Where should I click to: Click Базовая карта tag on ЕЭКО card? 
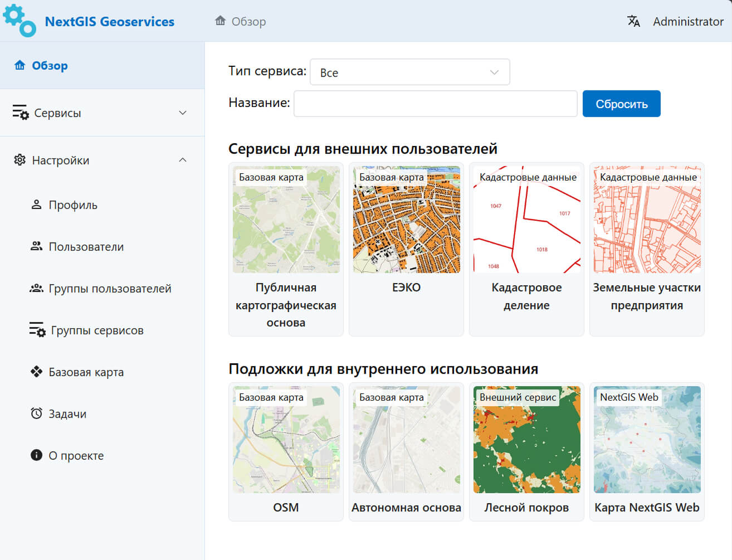[392, 177]
